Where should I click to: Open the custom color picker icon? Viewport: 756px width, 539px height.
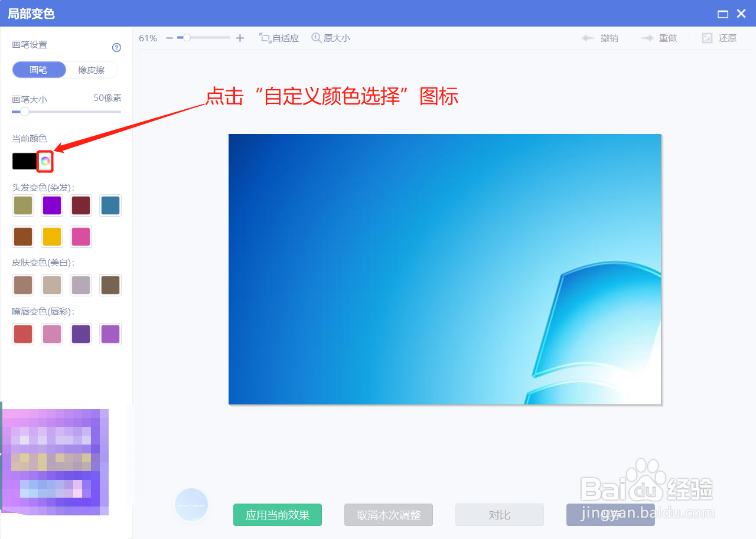(45, 161)
